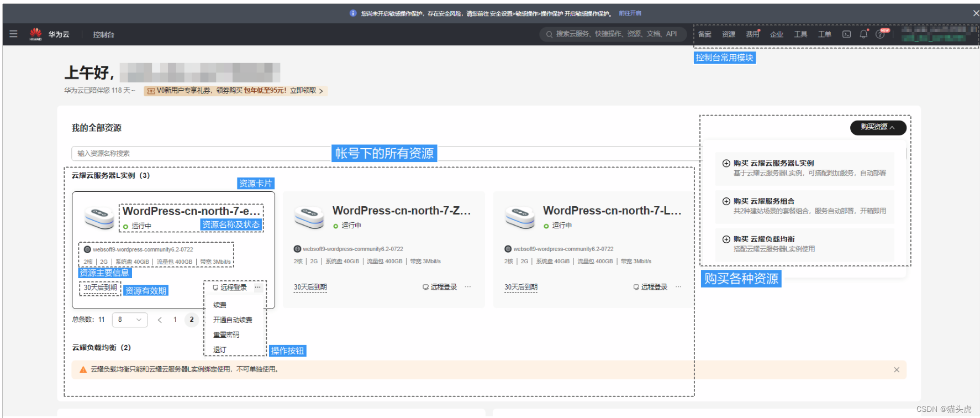
Task: Click the 购买 云耀云服务器L实例 option
Action: [x=804, y=168]
